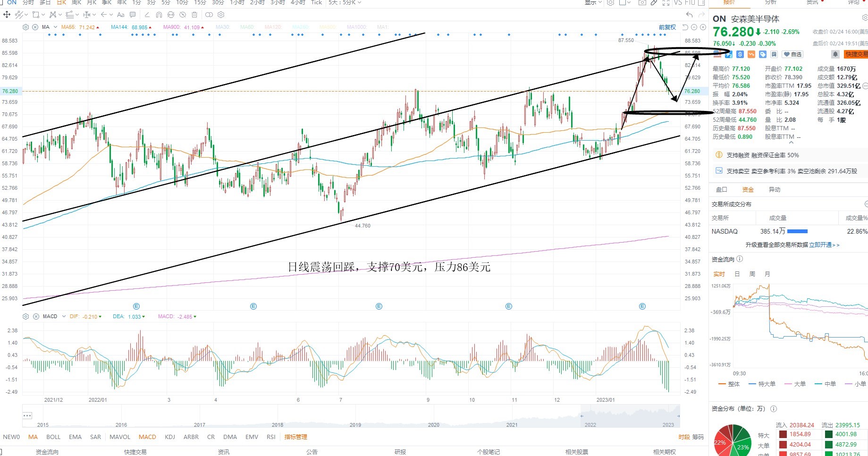This screenshot has width=868, height=456.
Task: Collapse the quote details chevron below 股息率TTM
Action: [792, 142]
